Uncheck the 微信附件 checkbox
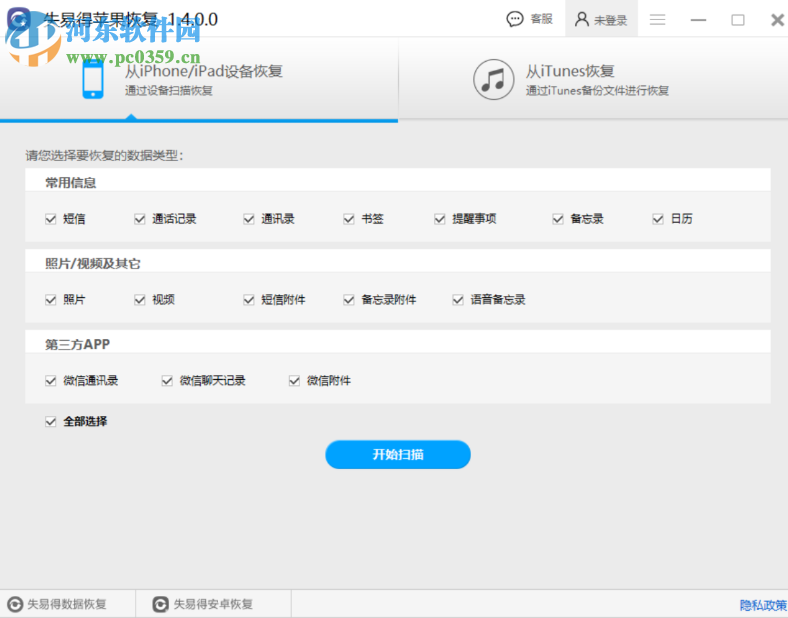Screen dimensions: 788x618 pyautogui.click(x=294, y=381)
